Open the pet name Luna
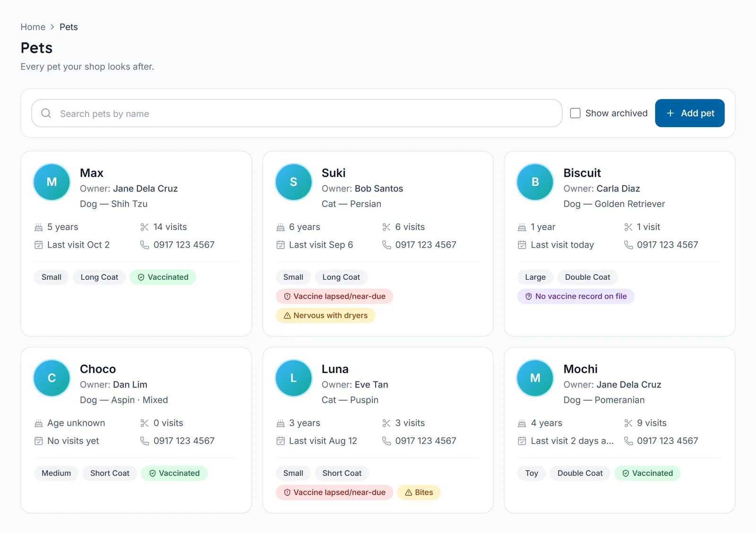756x534 pixels. [335, 369]
